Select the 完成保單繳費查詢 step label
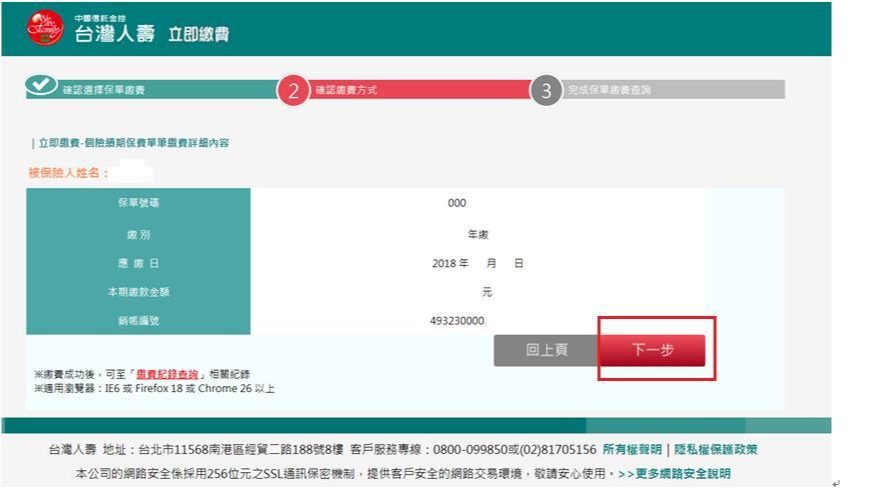 [x=608, y=90]
